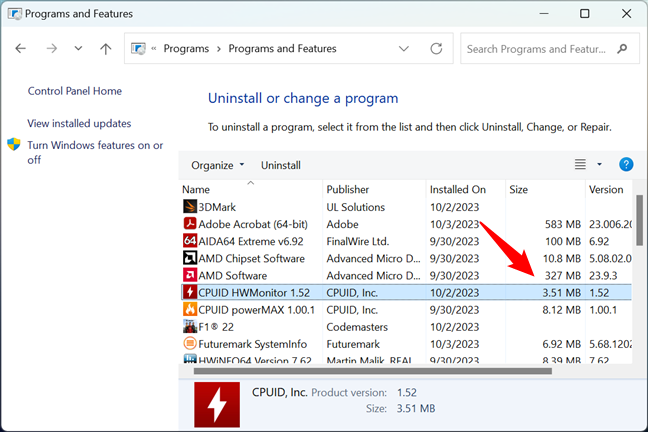The image size is (648, 432).
Task: Select the 3DMark program icon
Action: (190, 206)
